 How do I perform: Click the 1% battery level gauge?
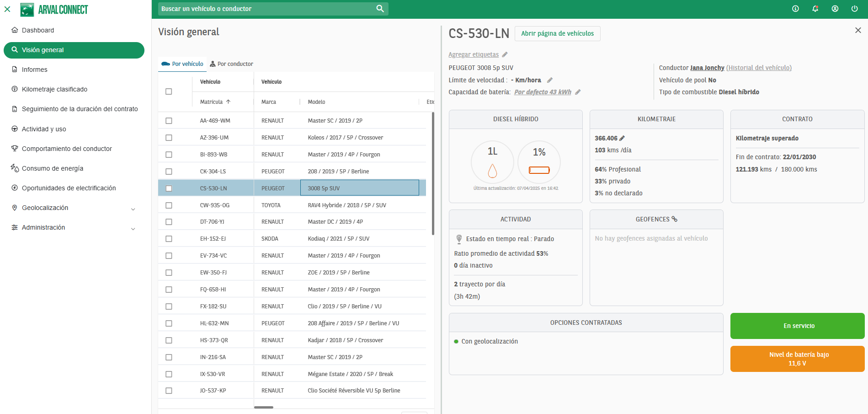[x=539, y=162]
